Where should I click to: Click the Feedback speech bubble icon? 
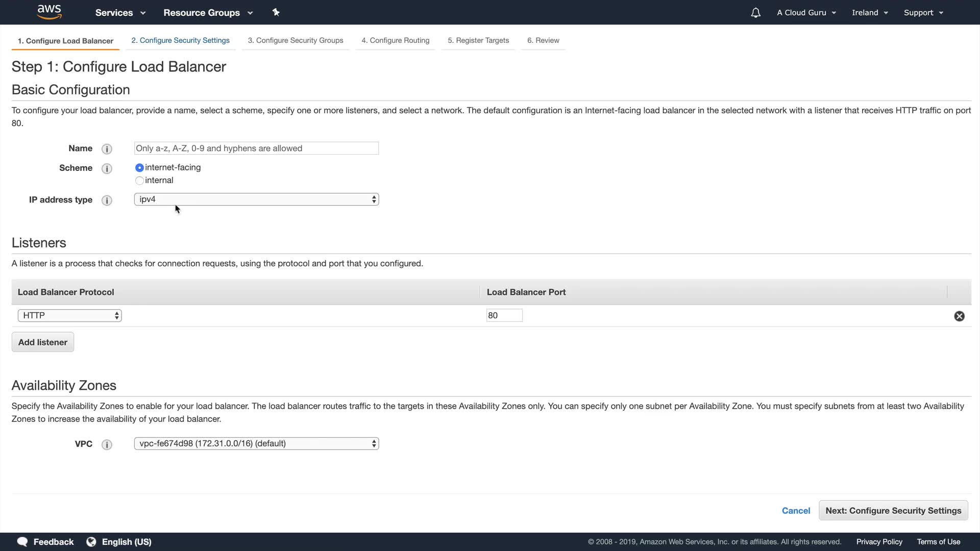click(22, 542)
